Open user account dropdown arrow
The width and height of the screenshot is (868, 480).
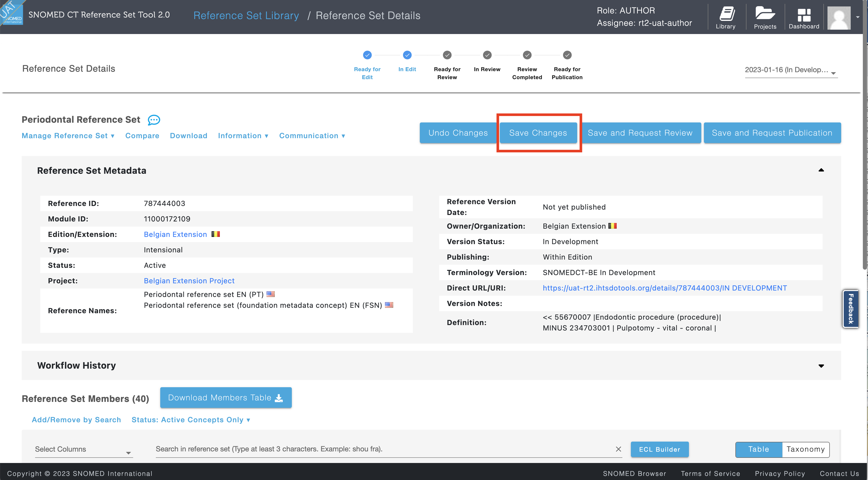click(x=858, y=17)
